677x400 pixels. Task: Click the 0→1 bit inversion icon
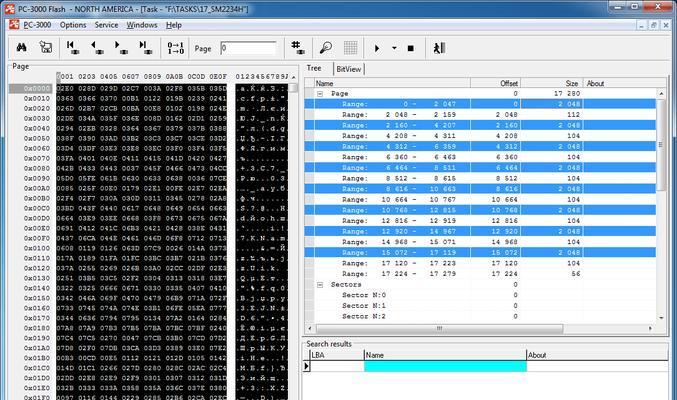tap(175, 47)
